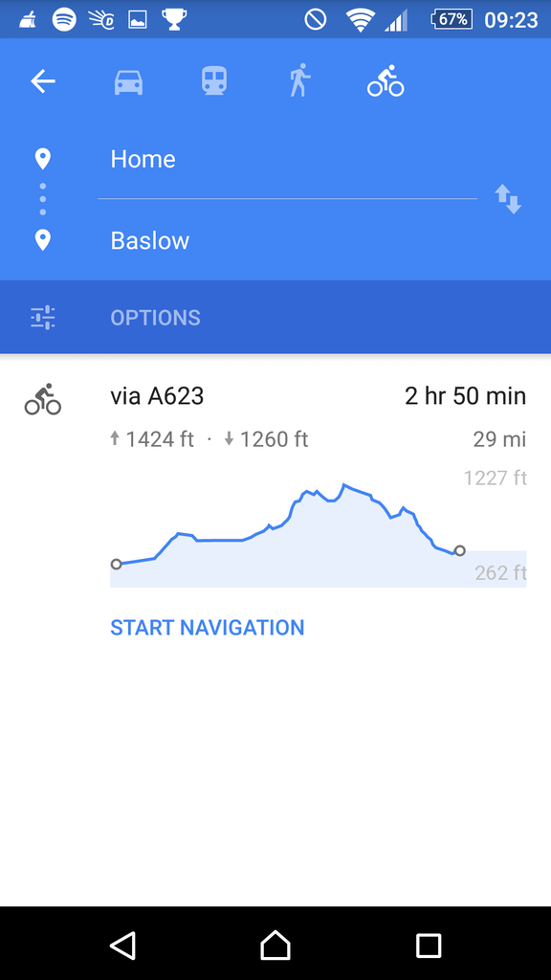551x980 pixels.
Task: Select cycling directions mode
Action: [386, 80]
